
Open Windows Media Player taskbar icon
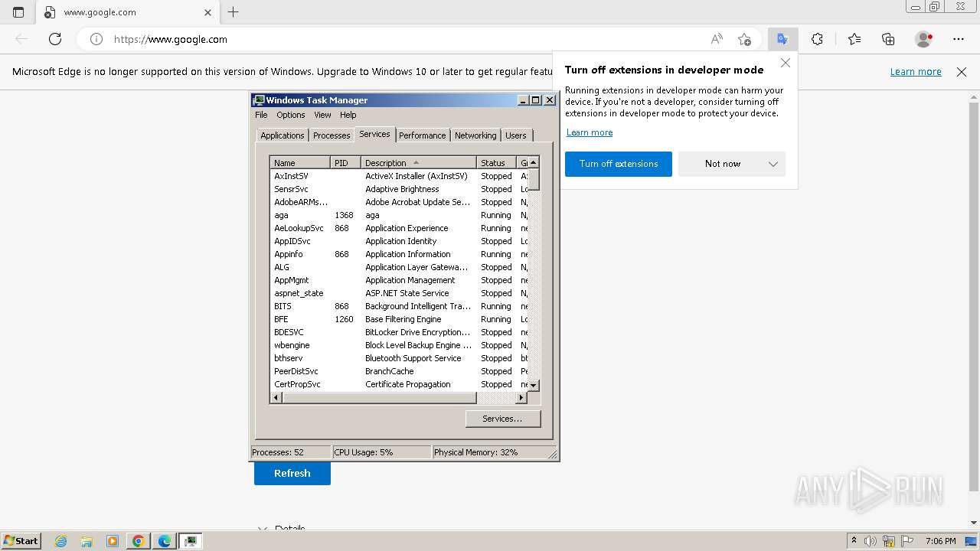point(113,541)
